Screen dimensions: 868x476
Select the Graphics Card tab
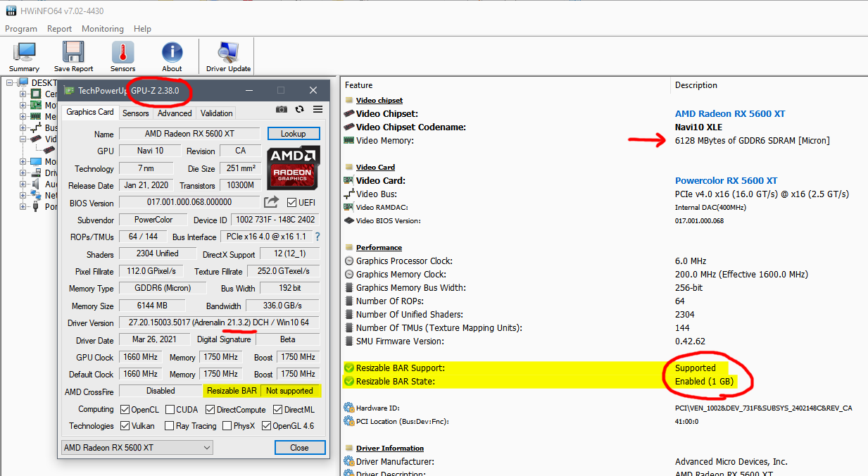(x=90, y=112)
